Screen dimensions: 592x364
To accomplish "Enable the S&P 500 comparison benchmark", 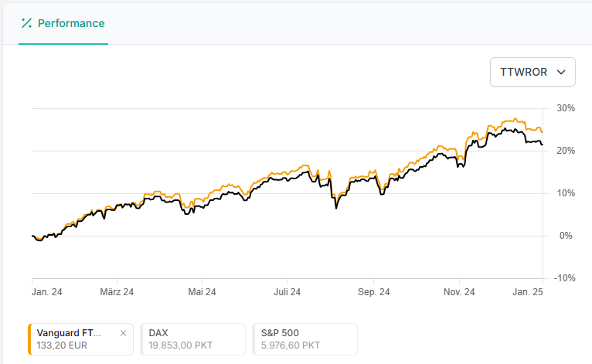I will [x=305, y=338].
